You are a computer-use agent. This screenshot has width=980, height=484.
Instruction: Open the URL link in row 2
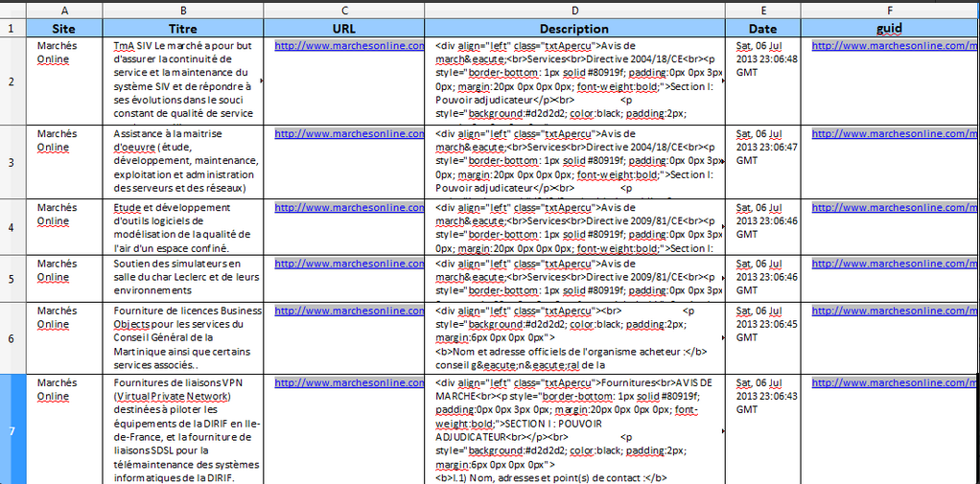point(349,45)
